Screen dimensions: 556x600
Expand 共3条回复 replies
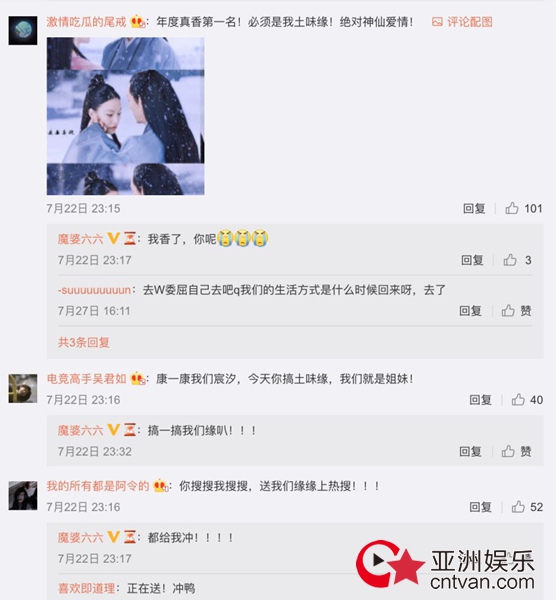tap(84, 342)
